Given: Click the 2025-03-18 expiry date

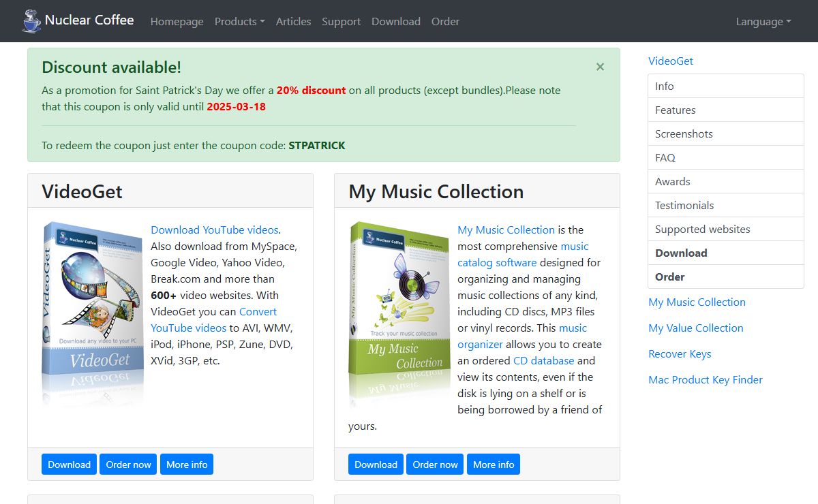Looking at the screenshot, I should tap(236, 106).
